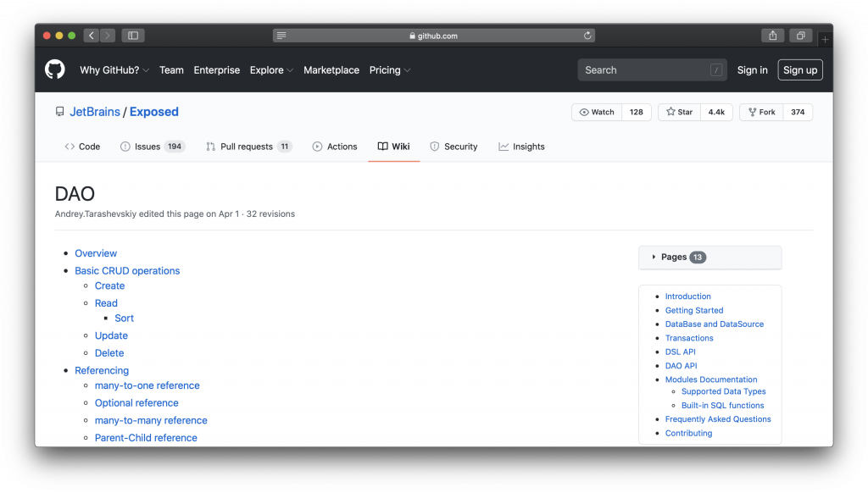Jump to the Referencing section

tap(102, 371)
